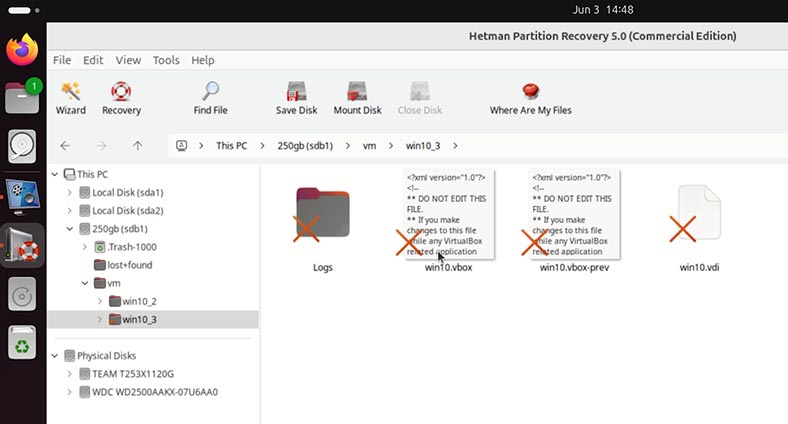The width and height of the screenshot is (788, 424).
Task: Click win10_3 in the breadcrumb path
Action: coord(423,146)
